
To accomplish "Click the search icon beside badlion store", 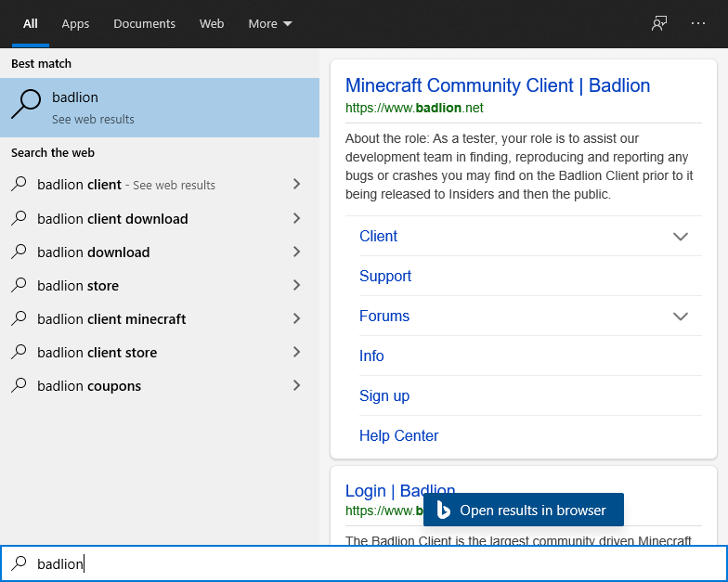I will coord(19,284).
